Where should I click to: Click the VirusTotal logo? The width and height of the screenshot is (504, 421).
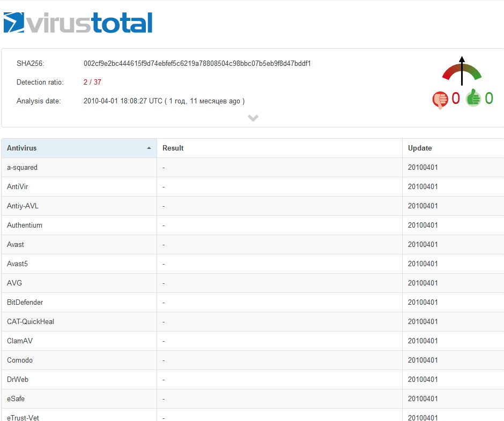pyautogui.click(x=78, y=22)
